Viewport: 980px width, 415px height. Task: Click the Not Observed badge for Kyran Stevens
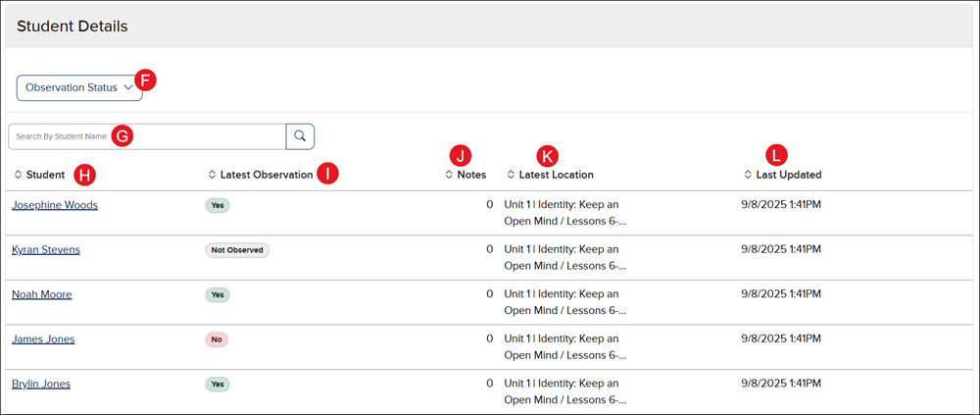click(x=236, y=250)
